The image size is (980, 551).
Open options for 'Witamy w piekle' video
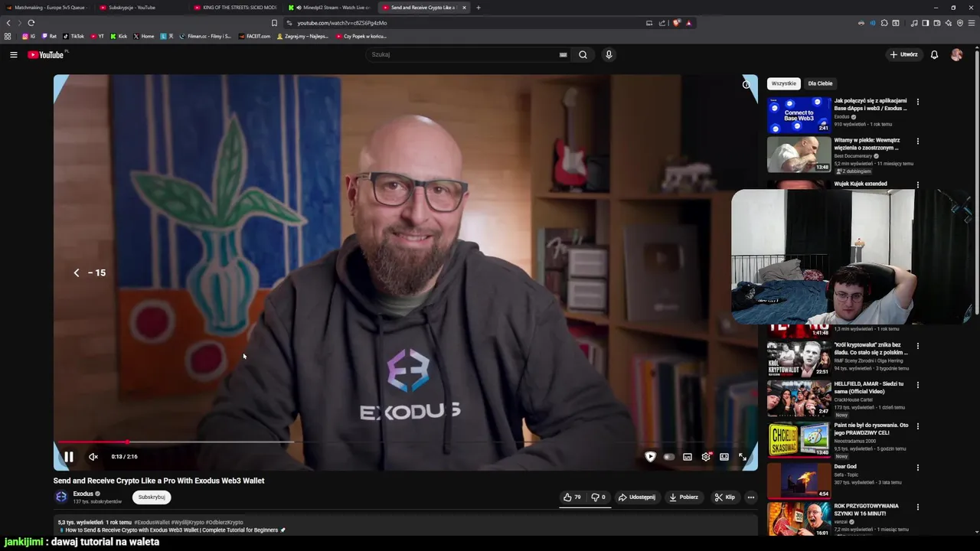pyautogui.click(x=917, y=141)
